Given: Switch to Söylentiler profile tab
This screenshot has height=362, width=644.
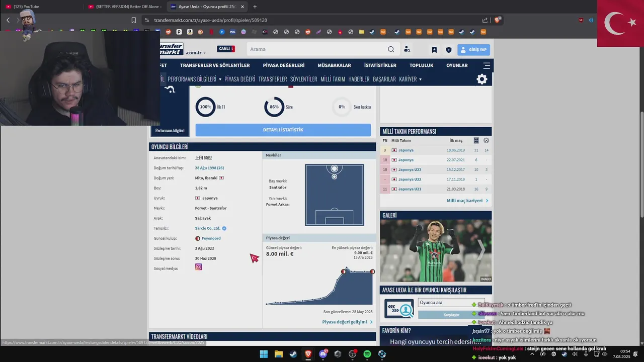Looking at the screenshot, I should coord(304,79).
